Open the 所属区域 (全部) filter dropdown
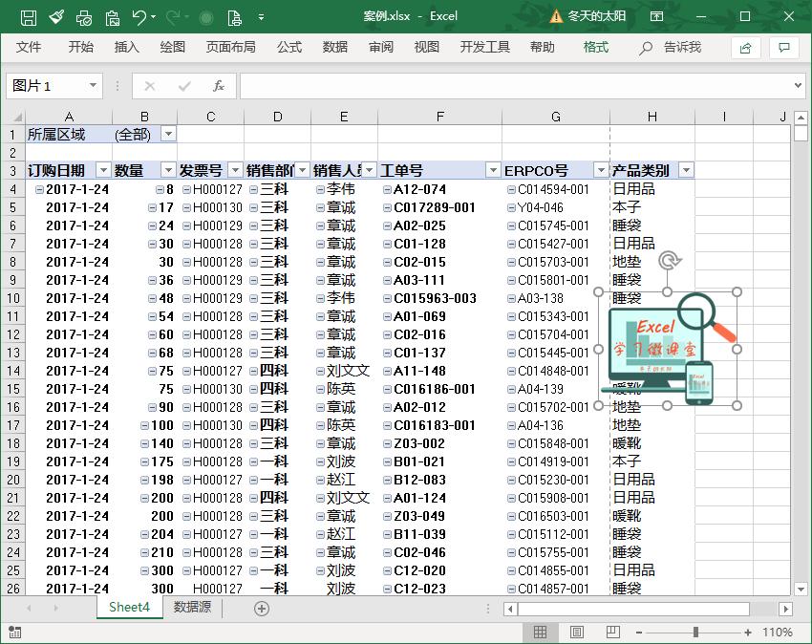The image size is (812, 644). pos(167,134)
